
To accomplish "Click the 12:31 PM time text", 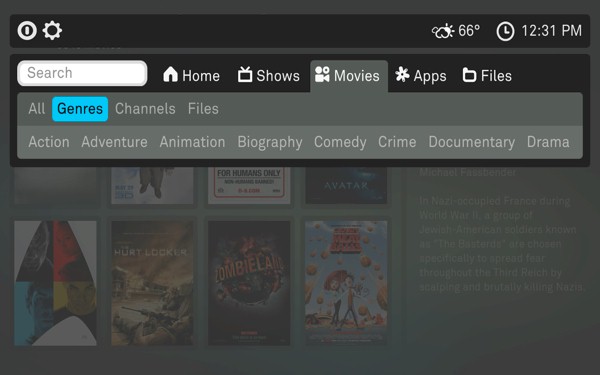I will (551, 31).
